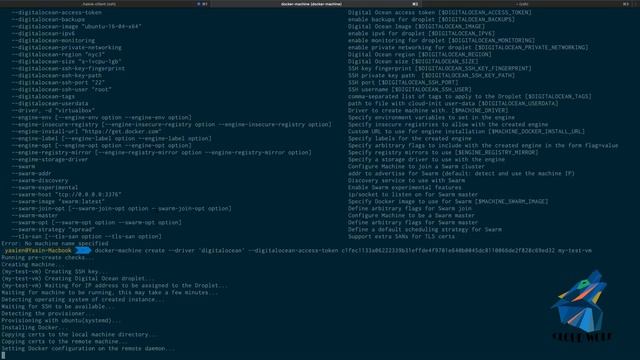This screenshot has width=640, height=360.
Task: Click the "Provisioning with ubuntu(systemd)..." line
Action: (x=62, y=320)
